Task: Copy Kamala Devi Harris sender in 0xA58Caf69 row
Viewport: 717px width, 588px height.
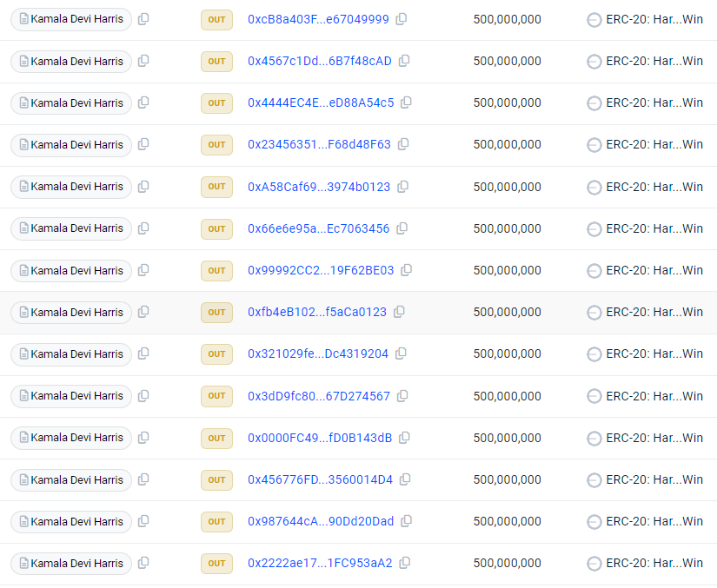Action: point(143,187)
